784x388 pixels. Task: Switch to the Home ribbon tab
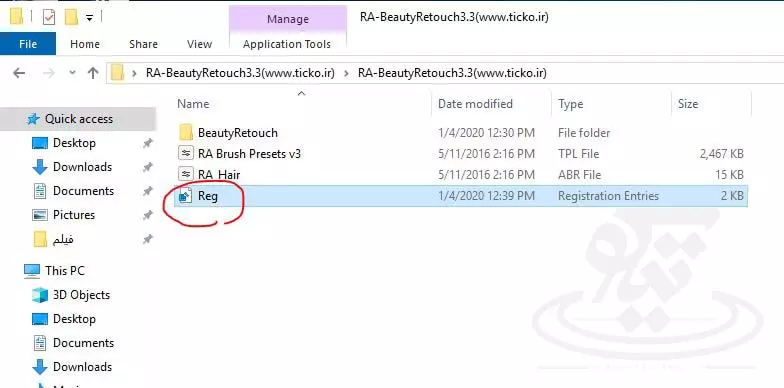pyautogui.click(x=84, y=44)
